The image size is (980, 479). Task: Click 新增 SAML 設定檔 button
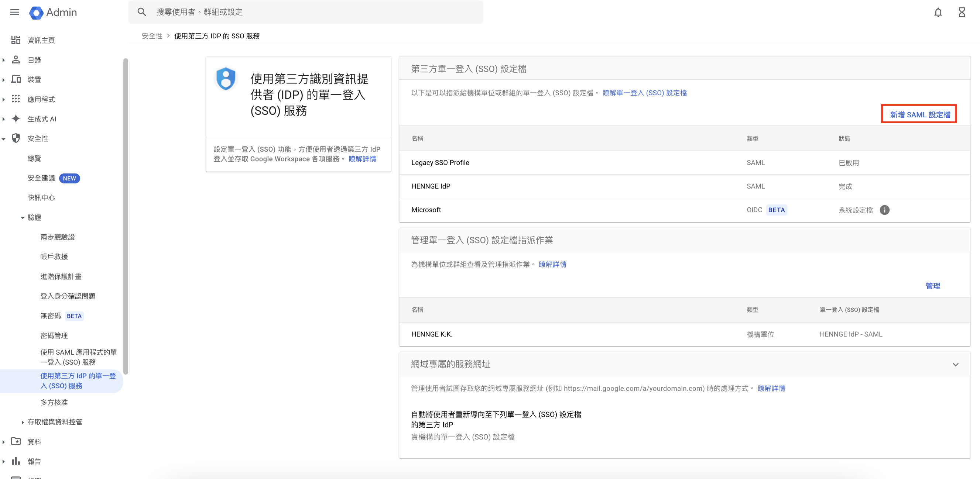919,114
